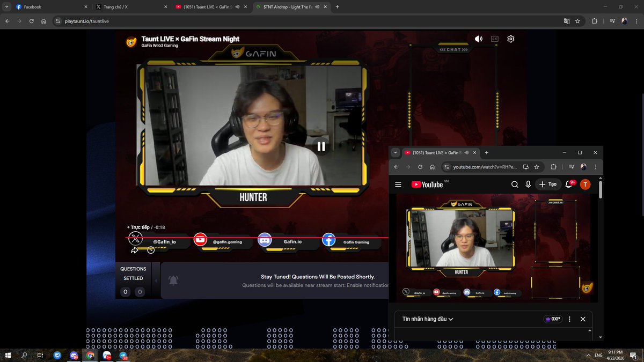644x362 pixels.
Task: Open YouTube account avatar T
Action: 585,184
